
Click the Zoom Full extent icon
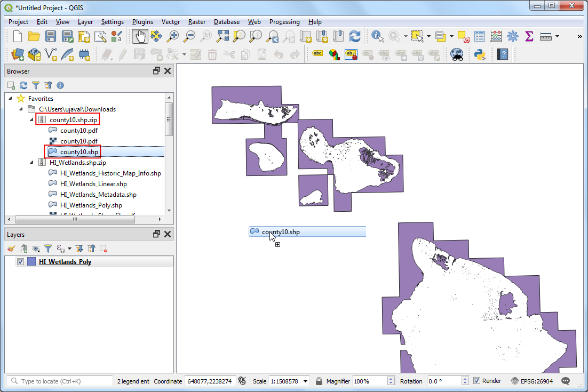tap(223, 36)
